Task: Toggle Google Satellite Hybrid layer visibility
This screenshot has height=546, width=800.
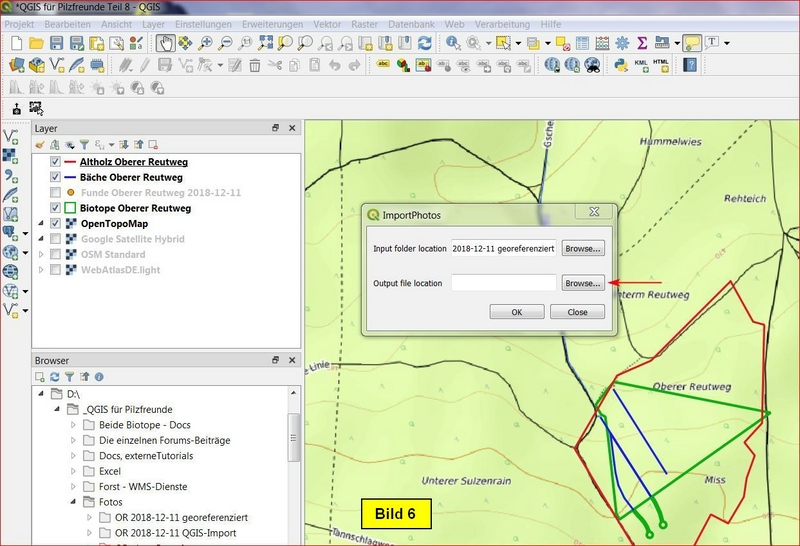Action: coord(55,239)
